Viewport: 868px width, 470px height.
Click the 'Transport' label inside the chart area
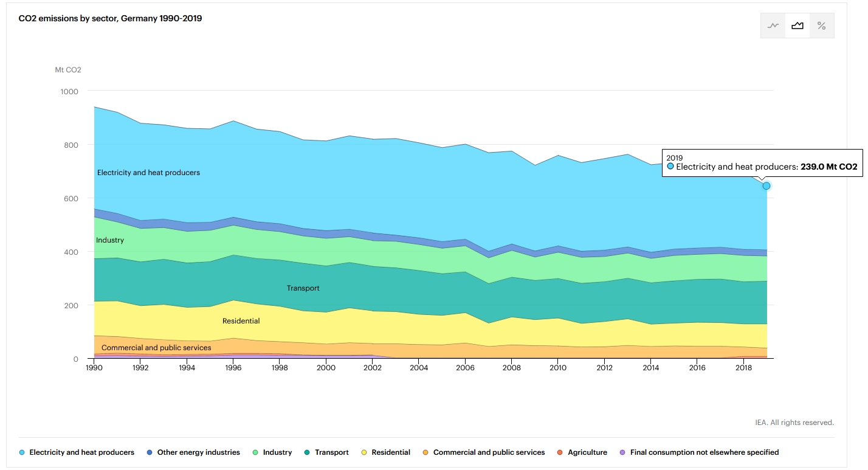pyautogui.click(x=303, y=288)
